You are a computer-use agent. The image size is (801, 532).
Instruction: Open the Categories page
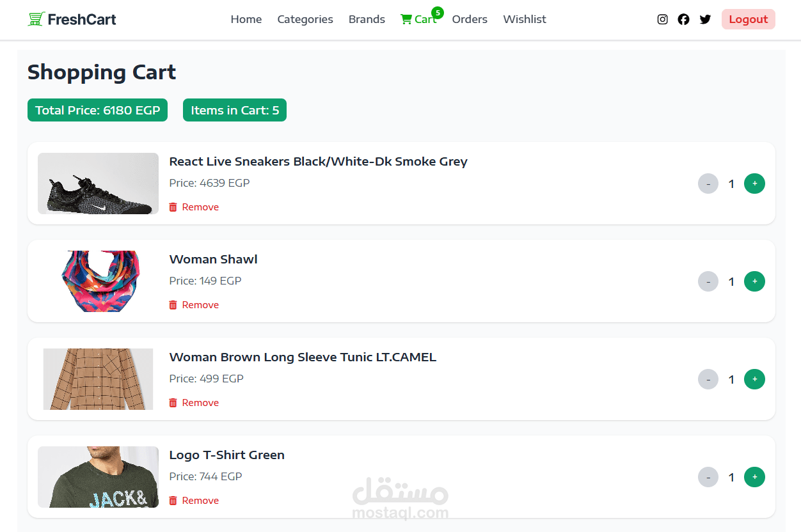305,19
